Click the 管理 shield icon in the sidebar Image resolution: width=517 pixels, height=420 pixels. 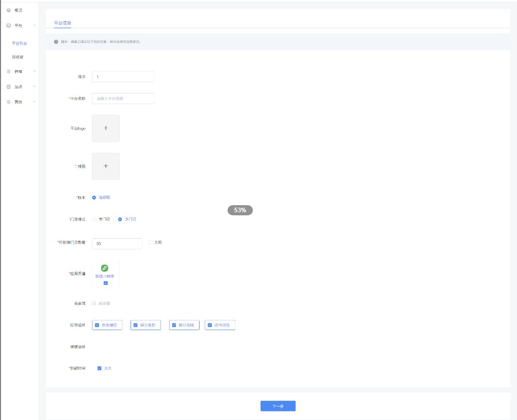pos(9,72)
